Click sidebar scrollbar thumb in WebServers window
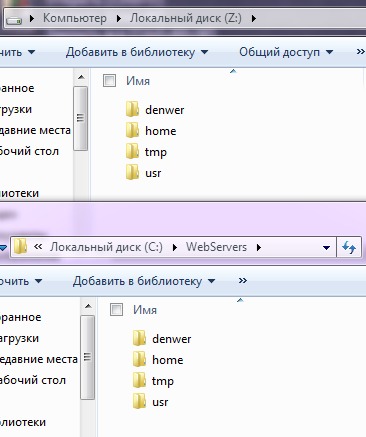This screenshot has width=366, height=437. tap(88, 357)
